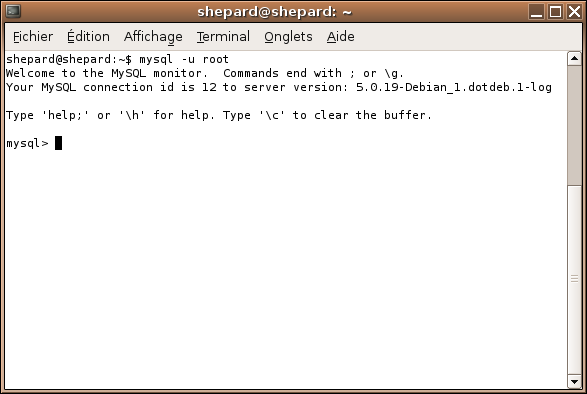The image size is (587, 394).
Task: Click the scrollbar up arrow
Action: (x=574, y=58)
